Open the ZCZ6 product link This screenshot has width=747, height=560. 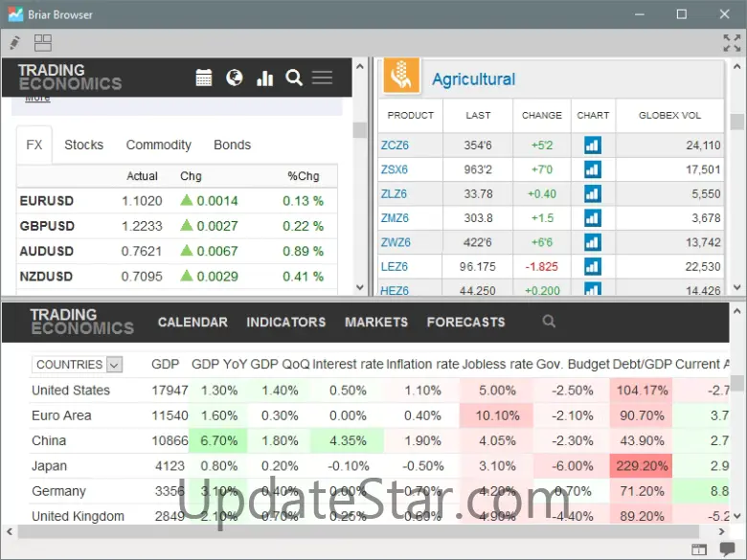point(395,146)
